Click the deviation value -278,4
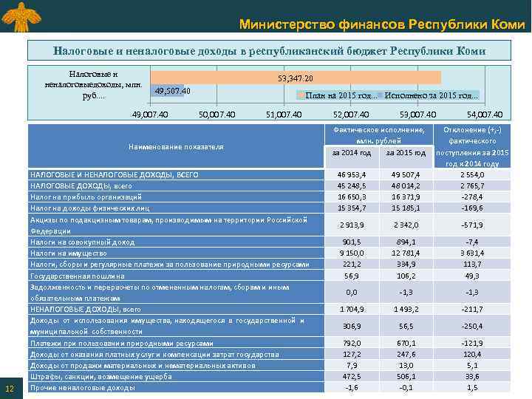532x399 pixels. pyautogui.click(x=472, y=197)
